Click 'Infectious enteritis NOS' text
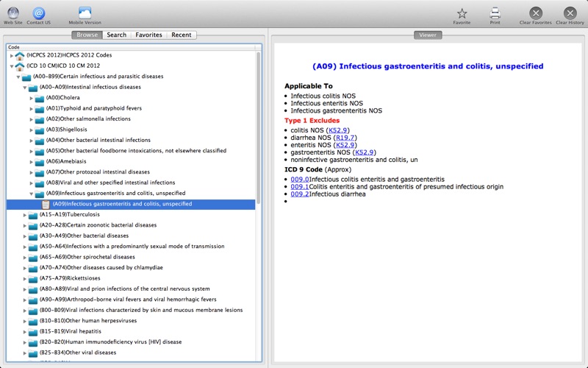 [326, 103]
